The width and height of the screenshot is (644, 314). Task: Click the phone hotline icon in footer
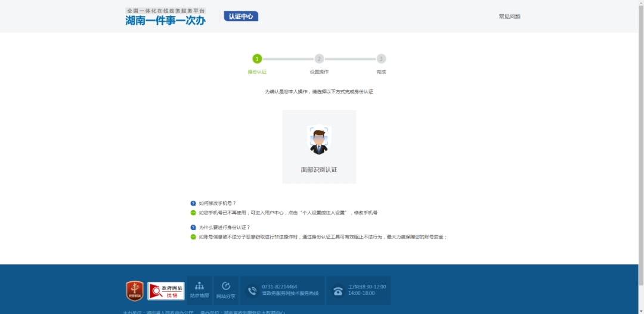pos(252,290)
